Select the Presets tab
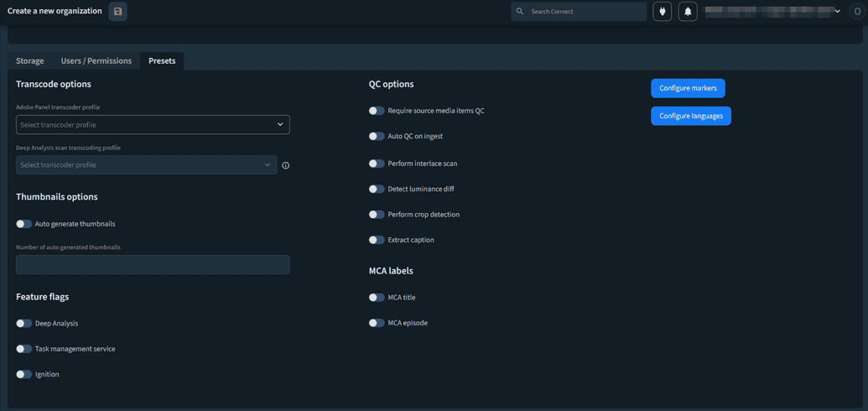The width and height of the screenshot is (868, 411). click(x=162, y=61)
